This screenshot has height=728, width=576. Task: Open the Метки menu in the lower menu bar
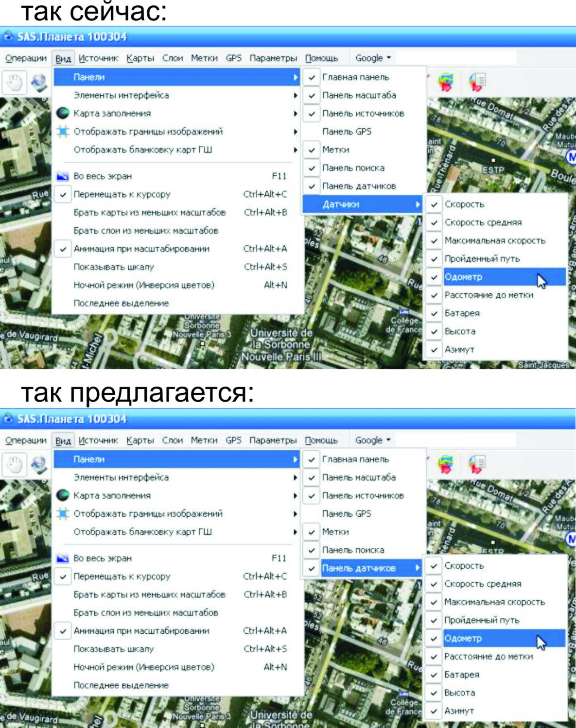[x=204, y=440]
